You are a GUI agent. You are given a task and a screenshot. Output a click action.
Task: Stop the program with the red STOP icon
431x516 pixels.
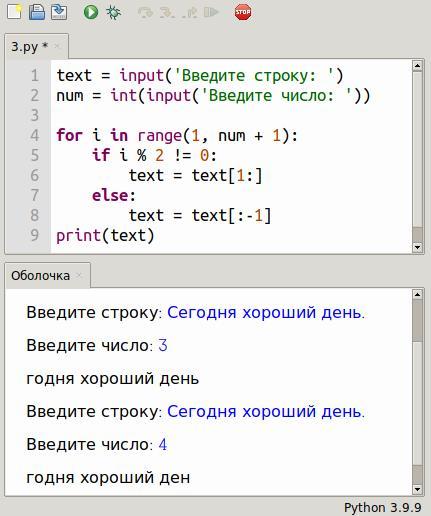(x=243, y=12)
